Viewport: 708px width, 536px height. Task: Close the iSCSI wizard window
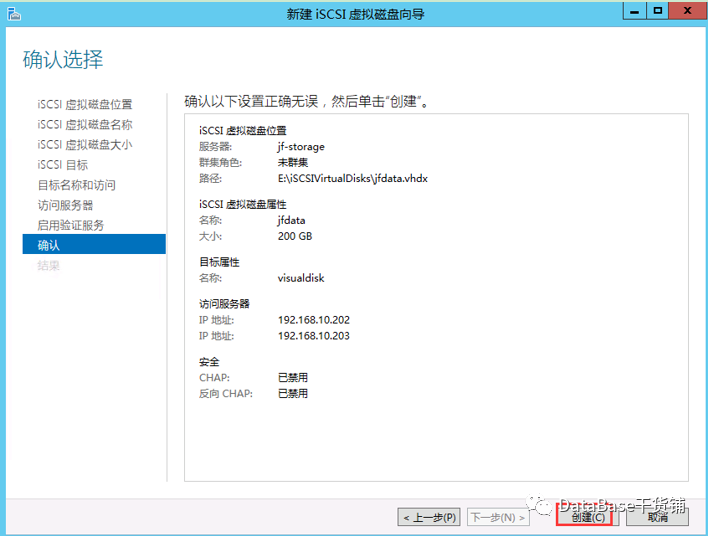688,11
